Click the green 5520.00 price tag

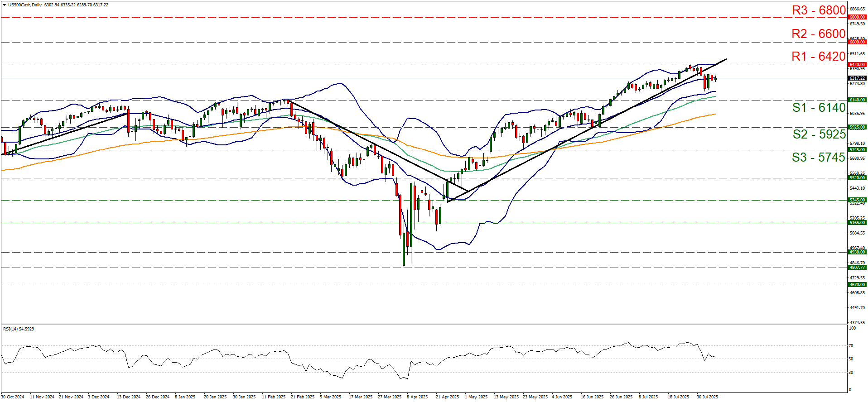[857, 178]
